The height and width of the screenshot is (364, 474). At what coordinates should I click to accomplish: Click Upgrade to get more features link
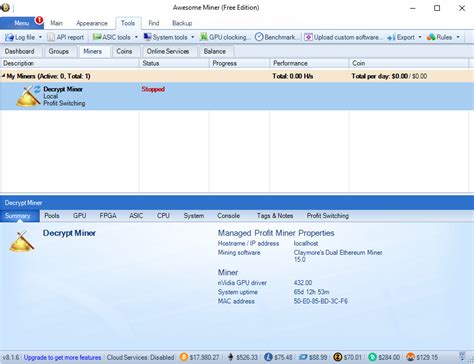coord(62,357)
